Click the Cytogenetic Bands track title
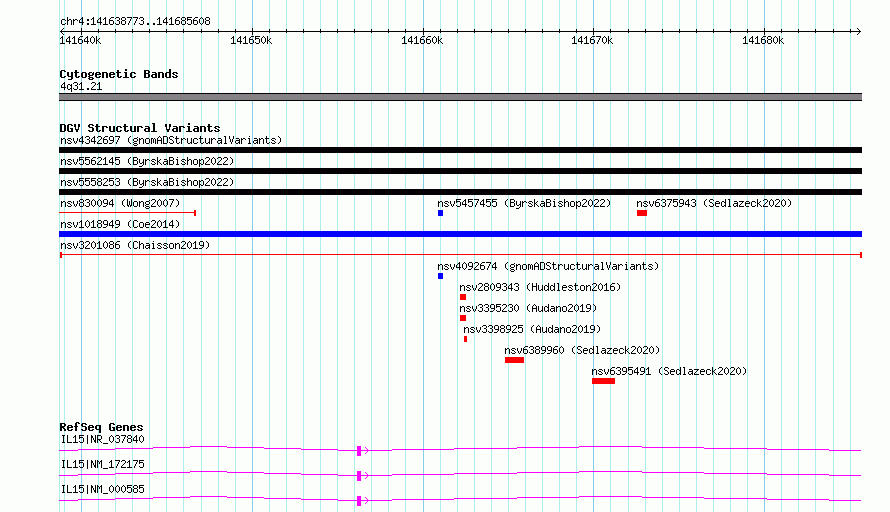Viewport: 890px width, 512px height. (119, 74)
